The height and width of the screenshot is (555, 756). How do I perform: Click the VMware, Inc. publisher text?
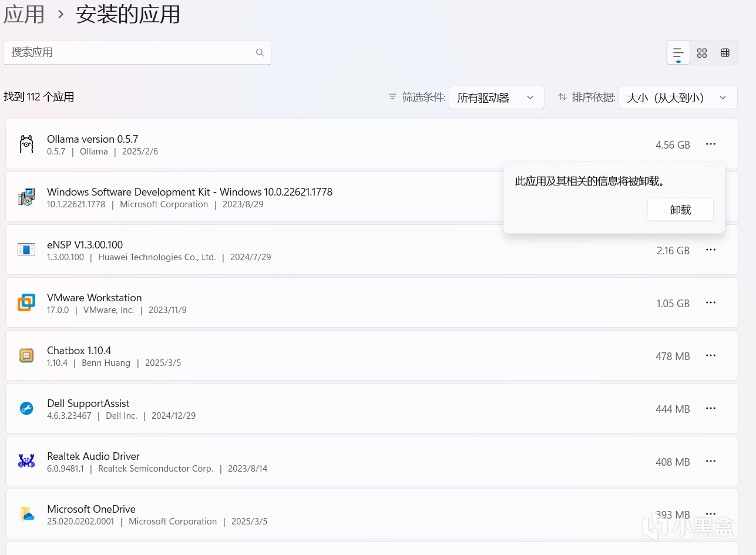click(109, 310)
